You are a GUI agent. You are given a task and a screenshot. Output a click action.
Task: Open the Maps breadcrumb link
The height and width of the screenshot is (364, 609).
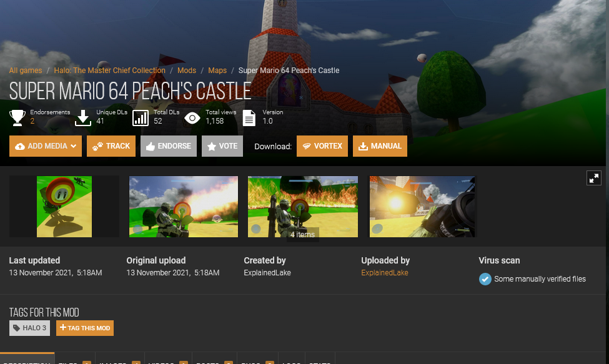(217, 70)
